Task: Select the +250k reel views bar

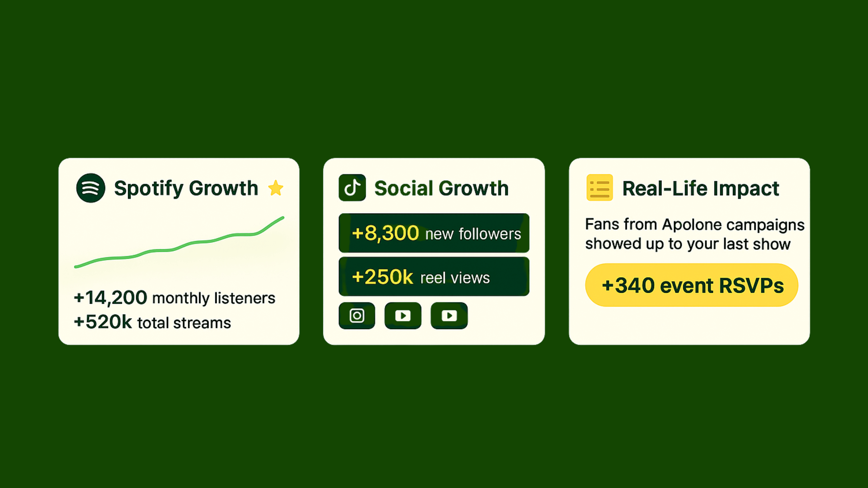Action: point(434,276)
